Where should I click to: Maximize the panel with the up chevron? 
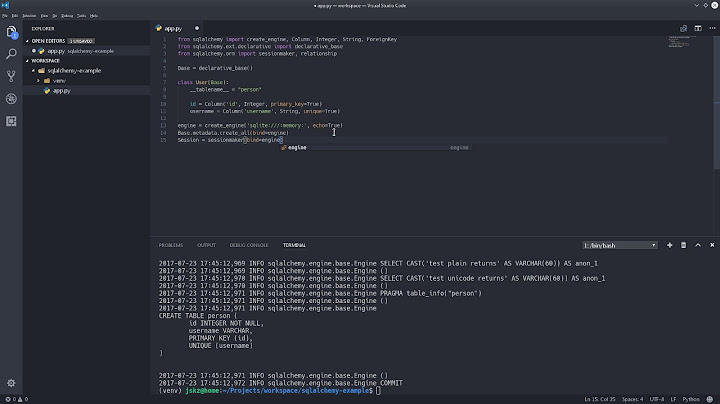click(698, 245)
